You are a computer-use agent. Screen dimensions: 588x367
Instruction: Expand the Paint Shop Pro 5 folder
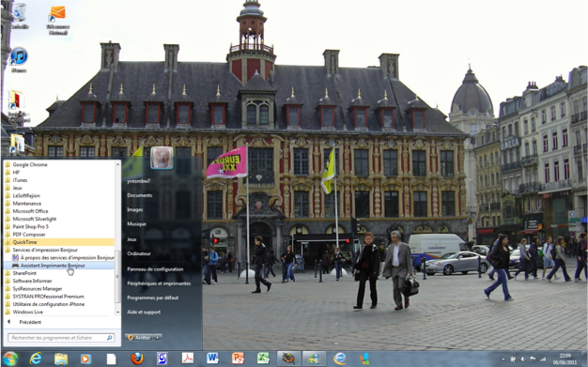(59, 227)
